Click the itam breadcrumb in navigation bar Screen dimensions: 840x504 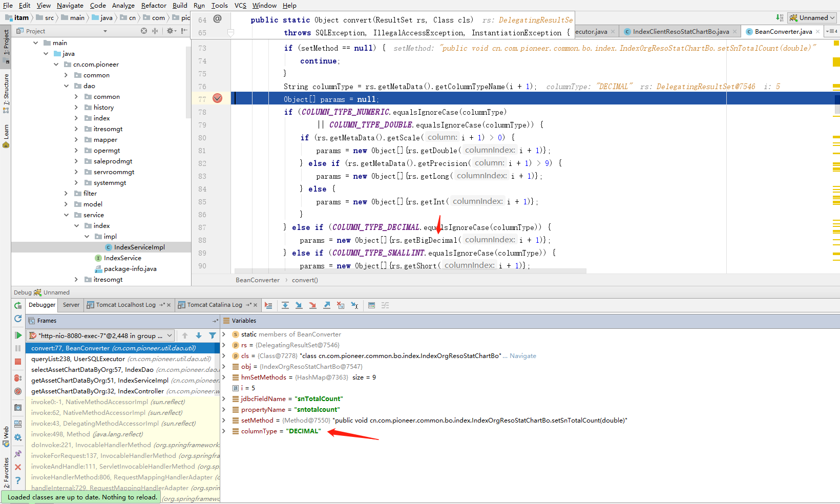point(17,18)
